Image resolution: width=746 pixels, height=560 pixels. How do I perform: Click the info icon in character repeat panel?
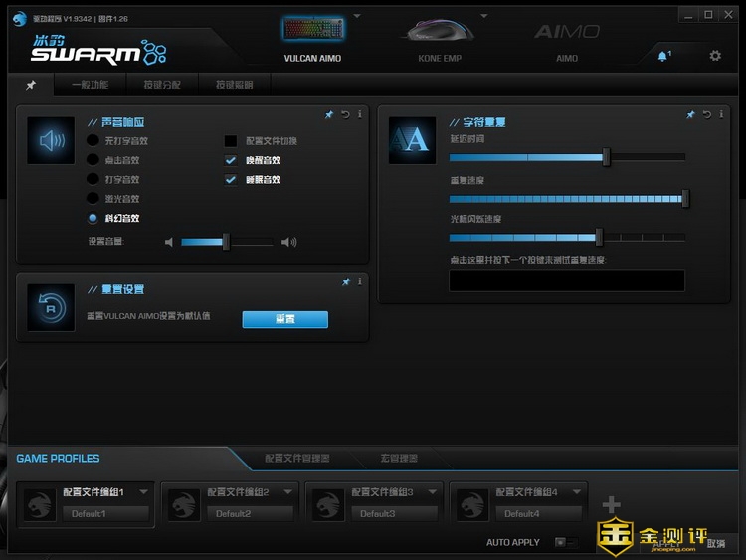tap(720, 115)
